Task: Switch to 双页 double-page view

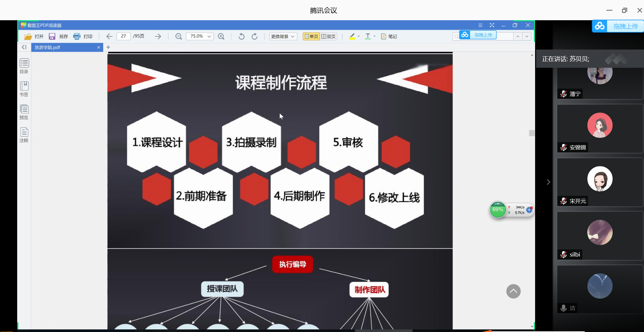Action: tap(329, 36)
